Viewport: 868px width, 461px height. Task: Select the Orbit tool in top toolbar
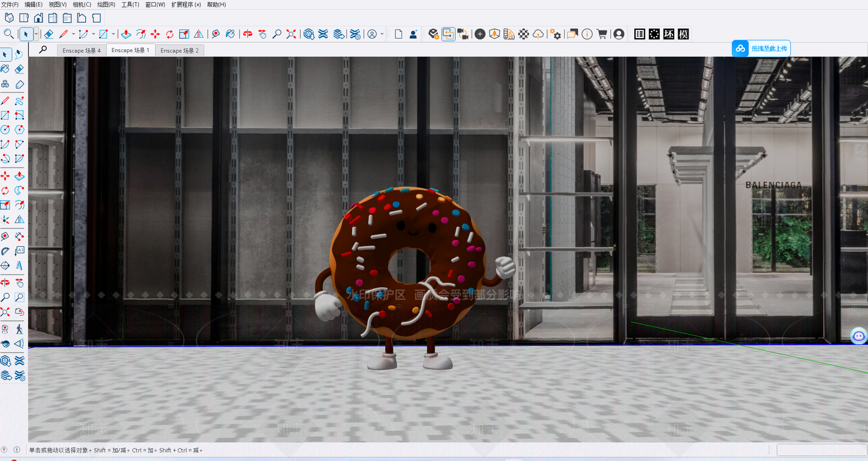click(248, 34)
